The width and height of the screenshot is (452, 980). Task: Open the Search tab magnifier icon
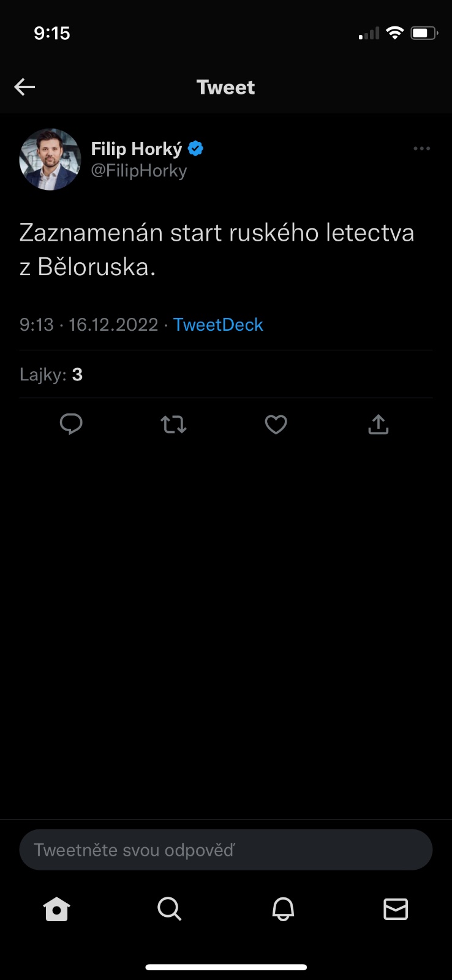pyautogui.click(x=170, y=909)
